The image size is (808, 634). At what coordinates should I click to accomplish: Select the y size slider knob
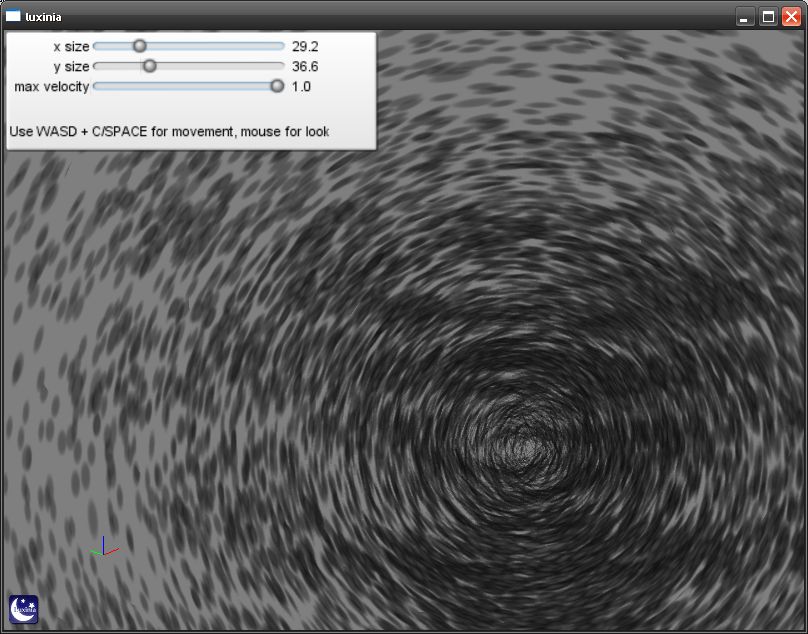point(149,66)
